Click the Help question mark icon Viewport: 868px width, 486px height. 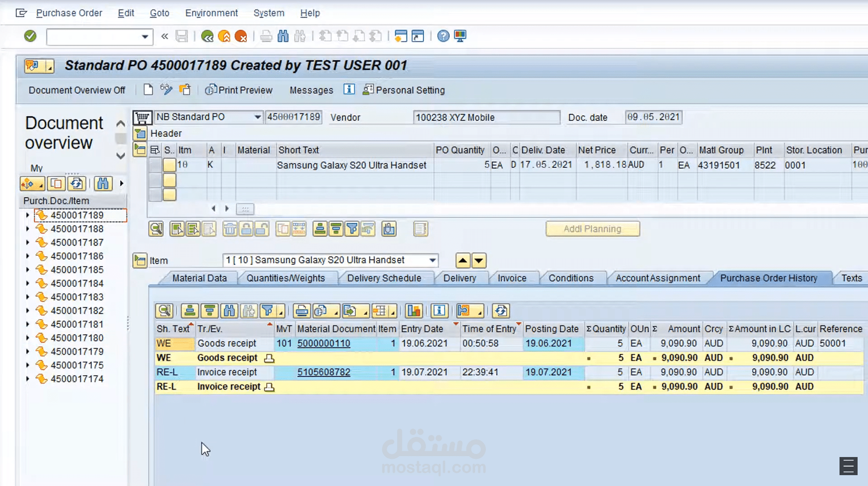pos(443,36)
